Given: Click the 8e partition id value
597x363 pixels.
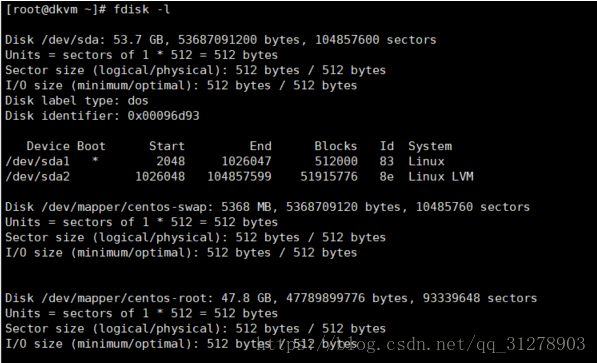Looking at the screenshot, I should click(386, 177).
